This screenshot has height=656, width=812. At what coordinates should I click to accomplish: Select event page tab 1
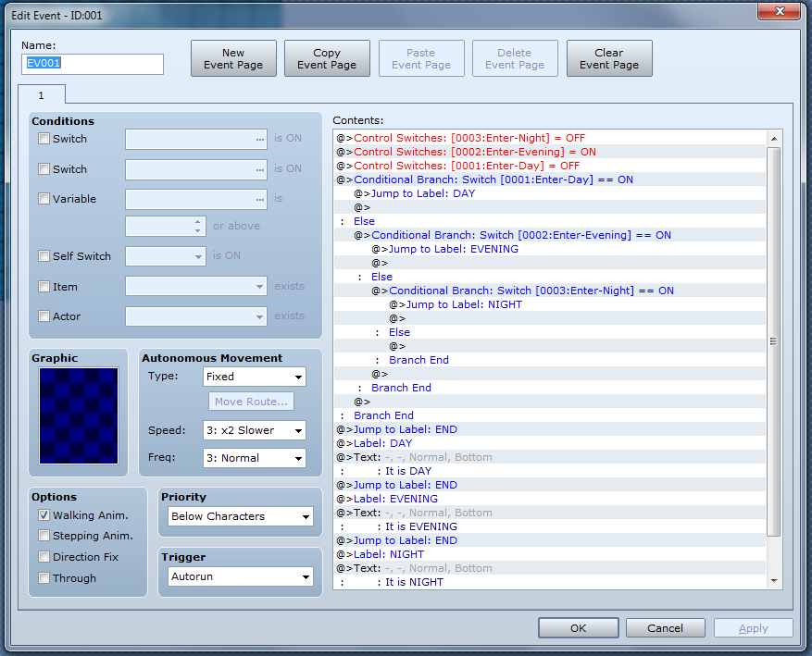coord(41,94)
